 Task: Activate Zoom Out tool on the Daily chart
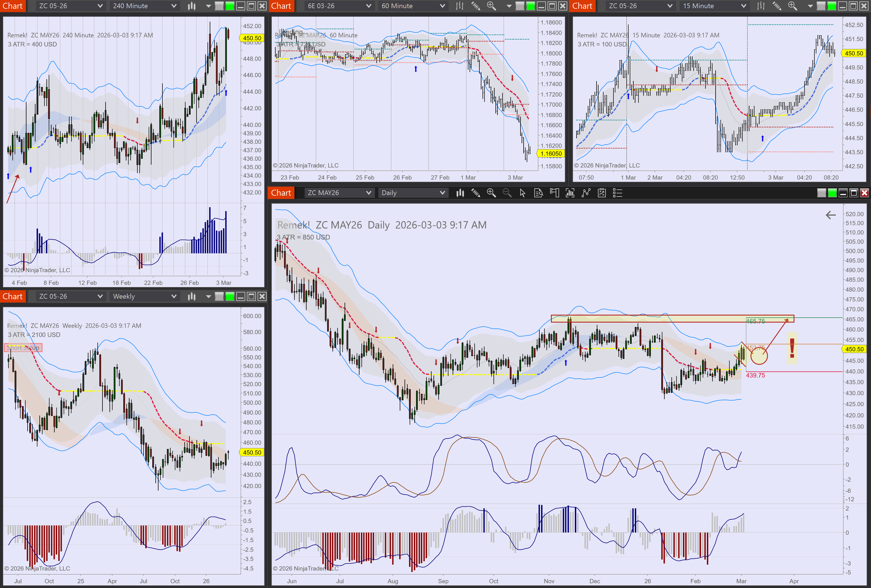[x=507, y=193]
